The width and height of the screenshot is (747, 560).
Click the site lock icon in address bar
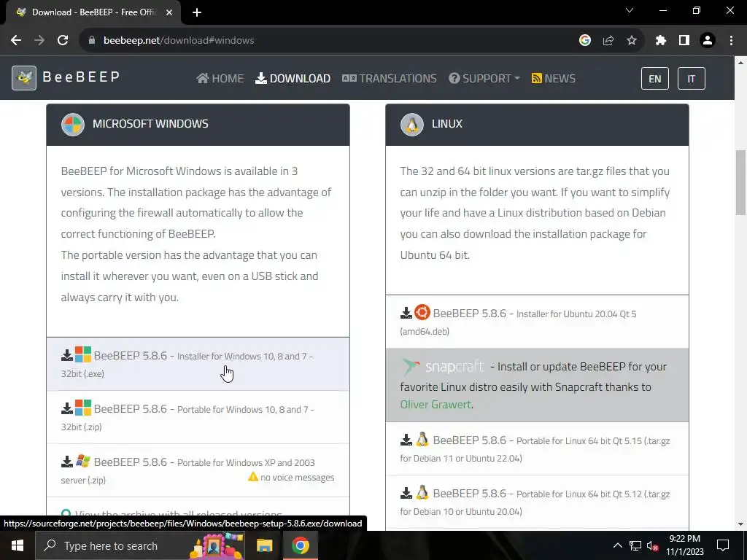92,41
